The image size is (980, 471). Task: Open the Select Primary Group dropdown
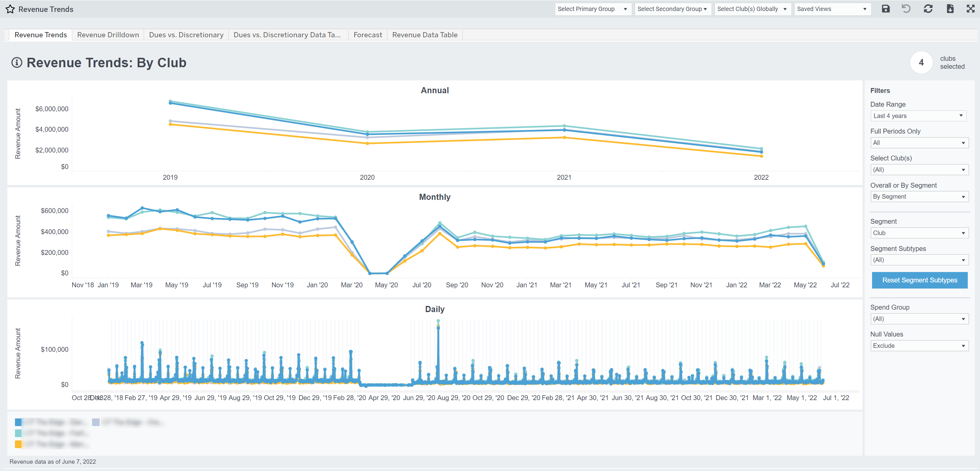592,9
